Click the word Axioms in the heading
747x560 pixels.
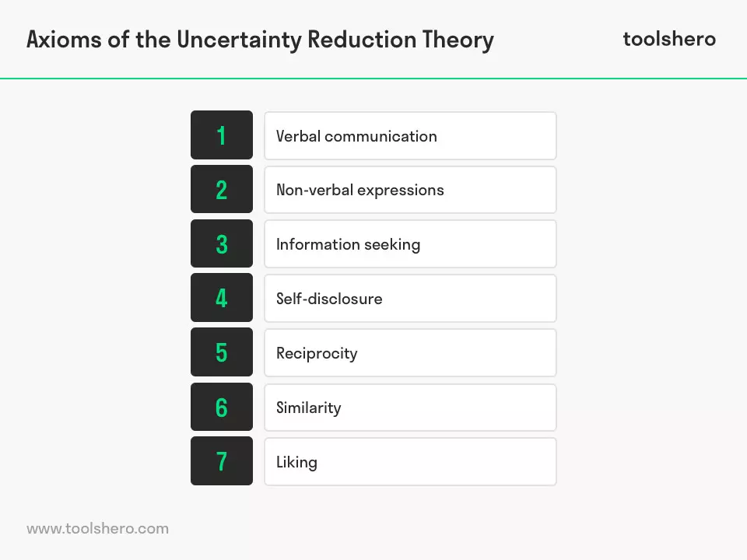[x=64, y=40]
